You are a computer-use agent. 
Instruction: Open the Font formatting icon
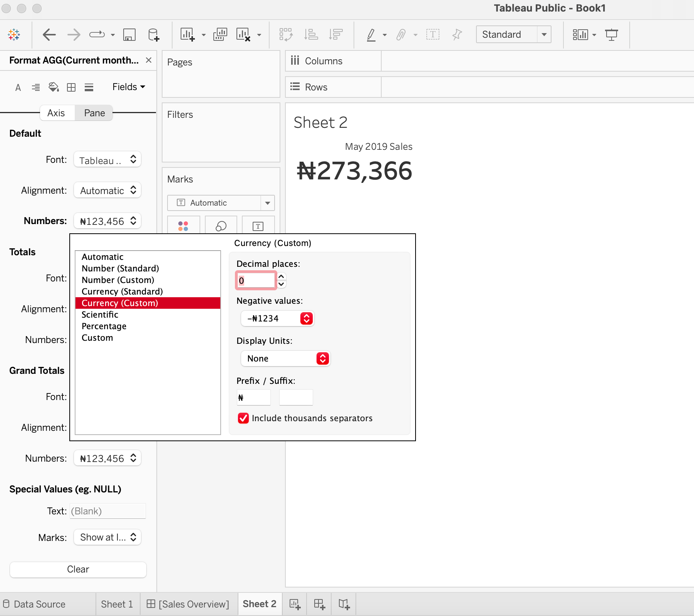(x=18, y=87)
